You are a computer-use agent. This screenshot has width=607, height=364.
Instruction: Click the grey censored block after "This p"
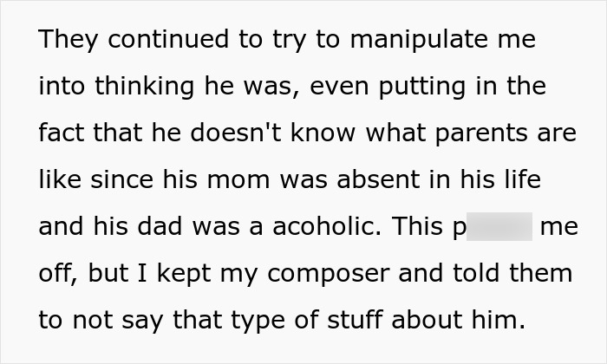(499, 227)
